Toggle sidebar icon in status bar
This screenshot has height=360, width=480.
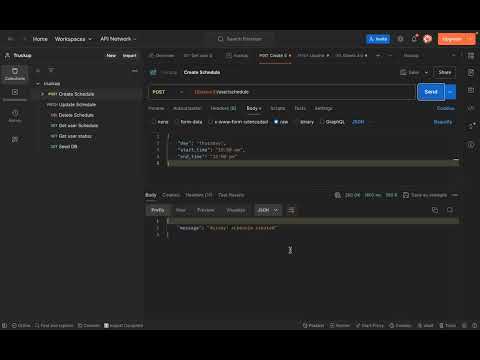point(4,325)
